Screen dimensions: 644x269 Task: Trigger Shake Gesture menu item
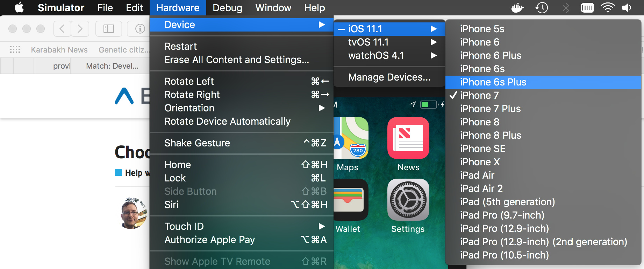[242, 143]
